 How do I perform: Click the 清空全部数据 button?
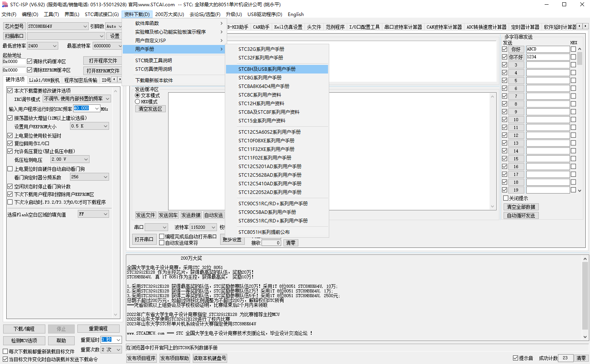521,207
